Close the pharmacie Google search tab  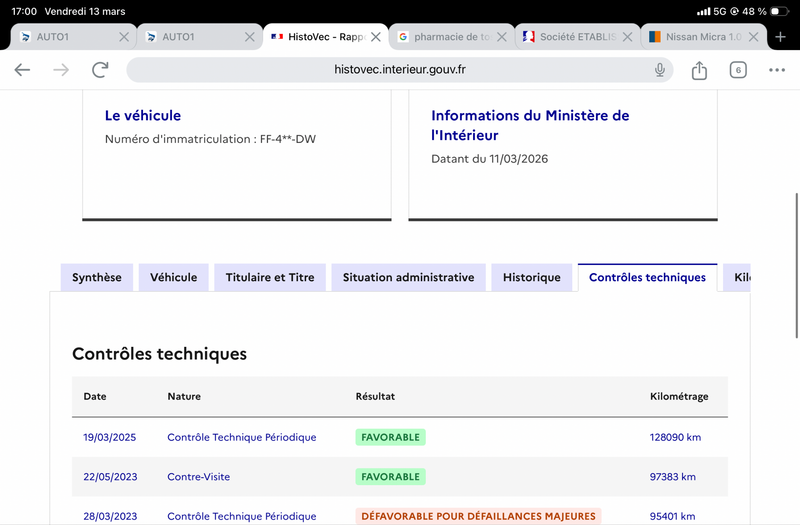coord(502,37)
